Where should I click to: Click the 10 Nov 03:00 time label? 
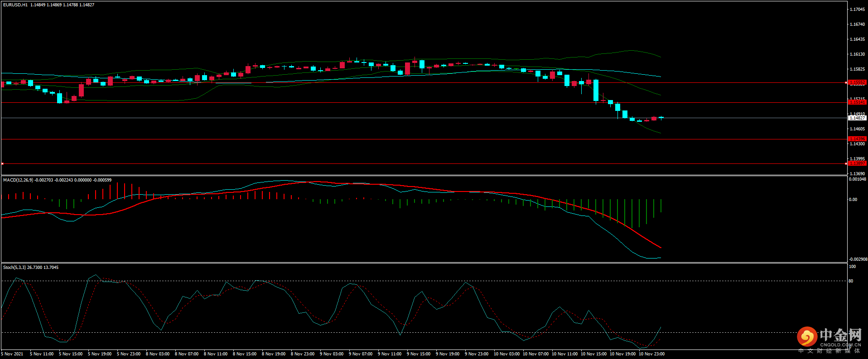coord(507,354)
